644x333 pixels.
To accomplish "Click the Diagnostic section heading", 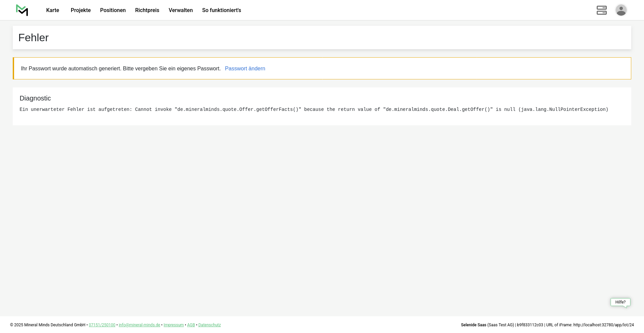I will [35, 98].
